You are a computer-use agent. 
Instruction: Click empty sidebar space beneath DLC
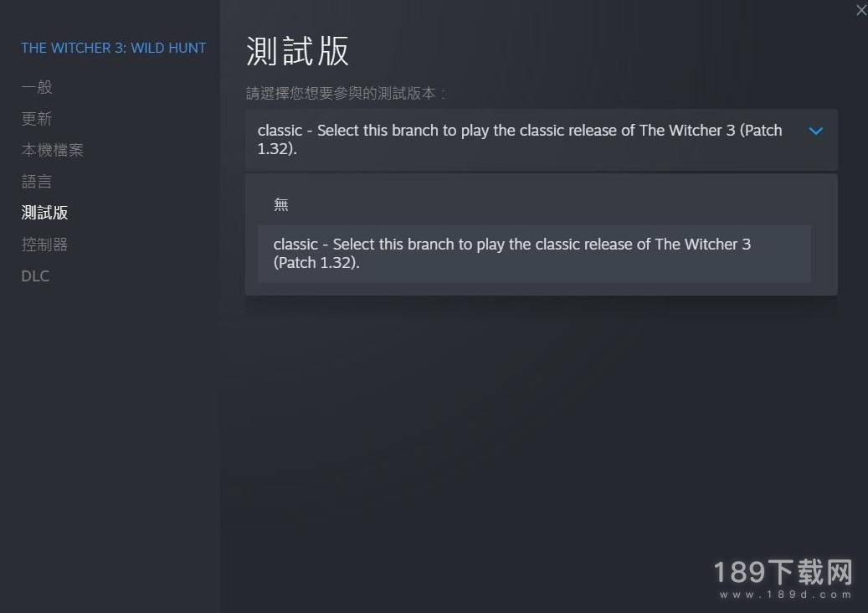110,443
